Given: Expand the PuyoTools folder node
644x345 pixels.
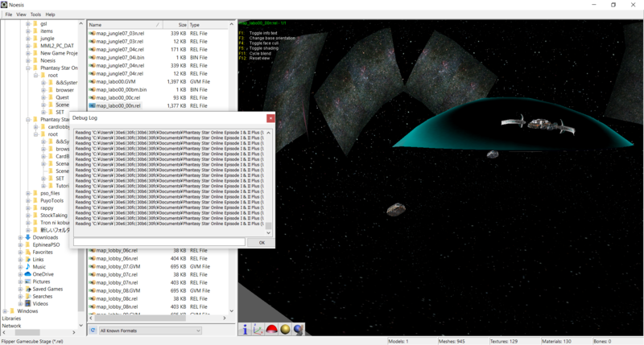Looking at the screenshot, I should coord(28,200).
